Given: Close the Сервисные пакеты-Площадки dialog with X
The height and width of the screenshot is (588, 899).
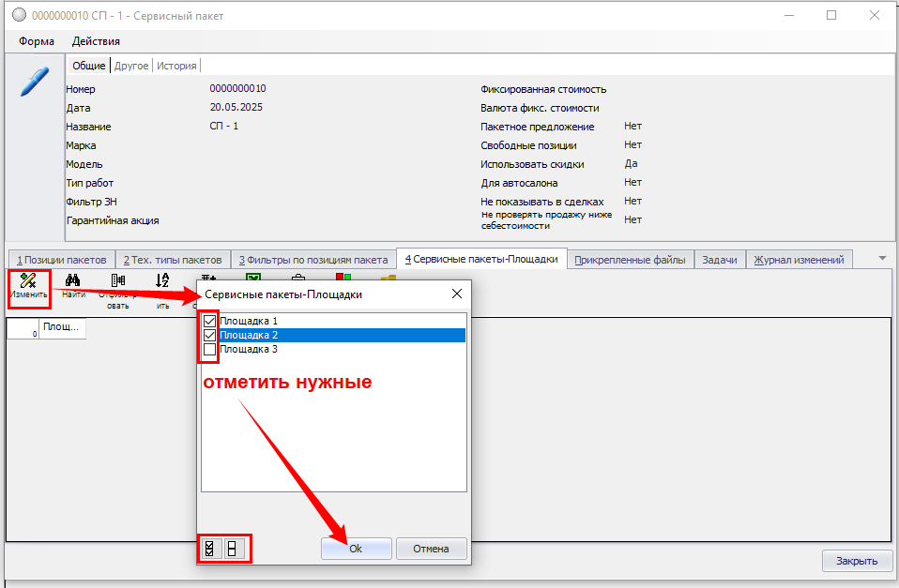Looking at the screenshot, I should [457, 294].
